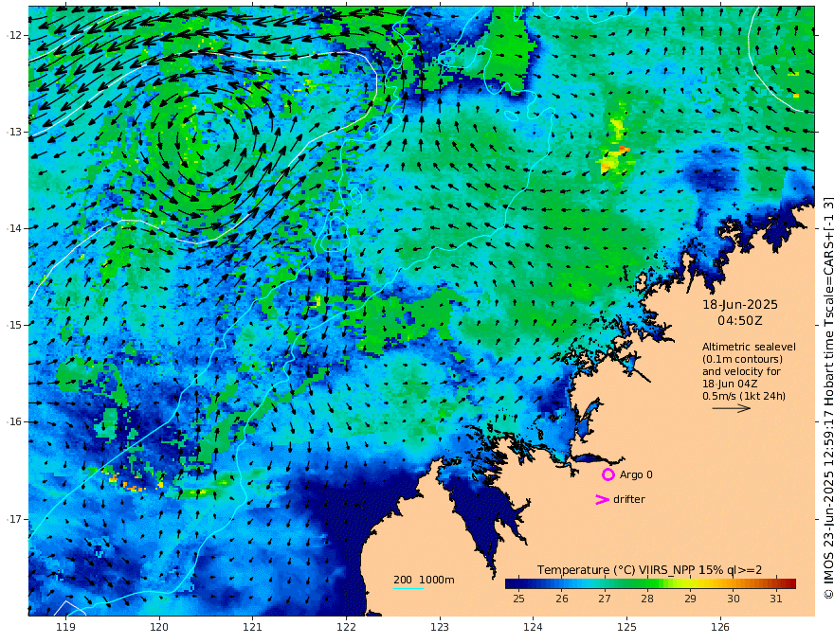
Task: Click latitude axis label -15
Action: pyautogui.click(x=14, y=325)
